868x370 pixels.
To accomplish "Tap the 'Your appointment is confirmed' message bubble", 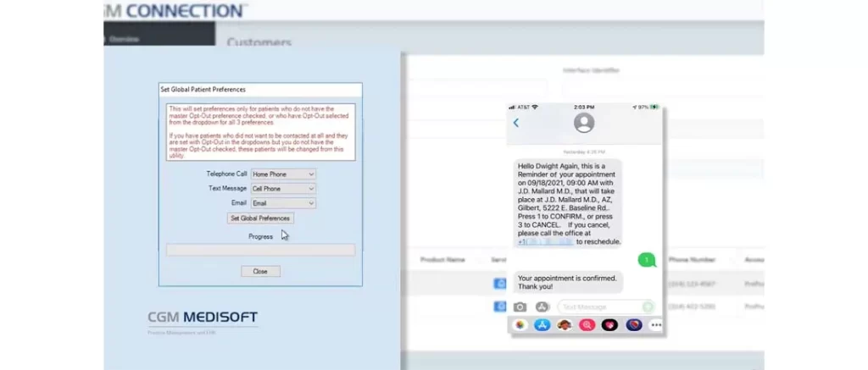I will [x=568, y=283].
